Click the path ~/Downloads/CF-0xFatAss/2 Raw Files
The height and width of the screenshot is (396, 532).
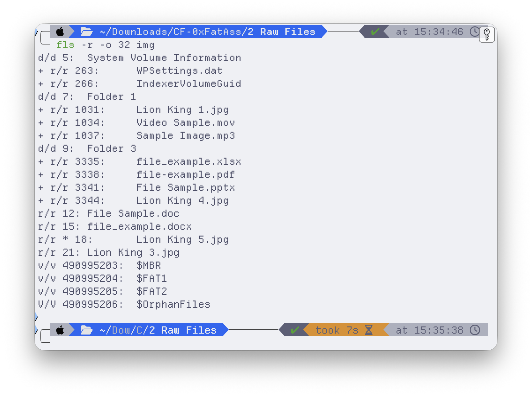pos(207,32)
